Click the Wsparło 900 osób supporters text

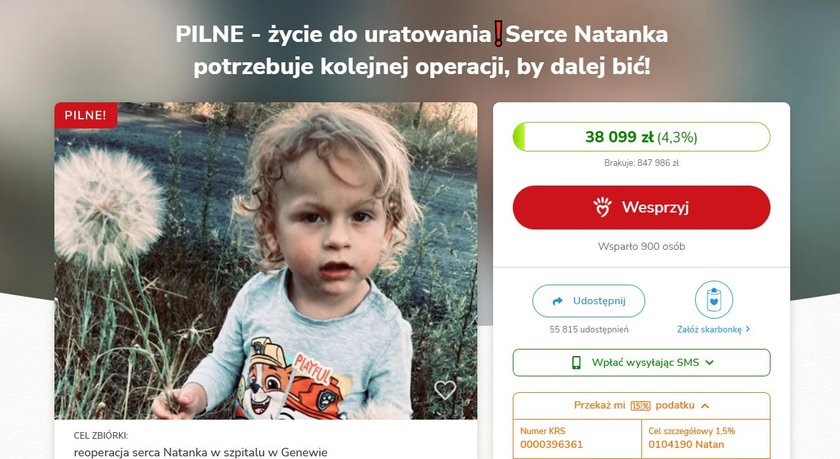[641, 246]
